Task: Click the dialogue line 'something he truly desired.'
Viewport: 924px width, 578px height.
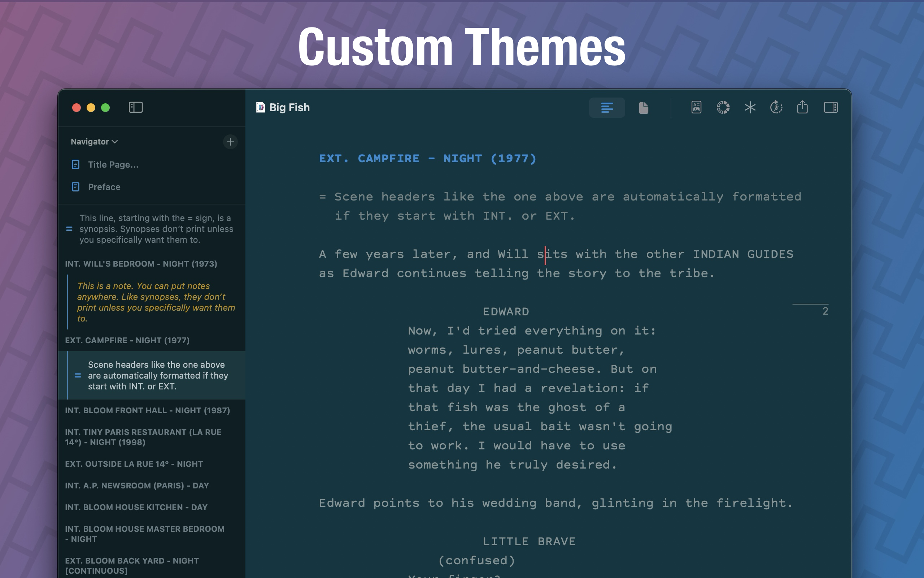Action: click(513, 465)
